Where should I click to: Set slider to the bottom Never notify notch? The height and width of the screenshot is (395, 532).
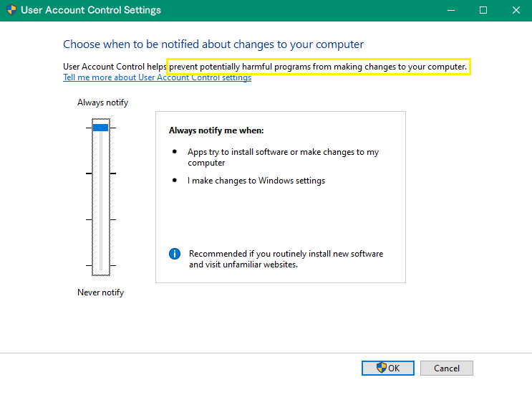click(x=101, y=265)
